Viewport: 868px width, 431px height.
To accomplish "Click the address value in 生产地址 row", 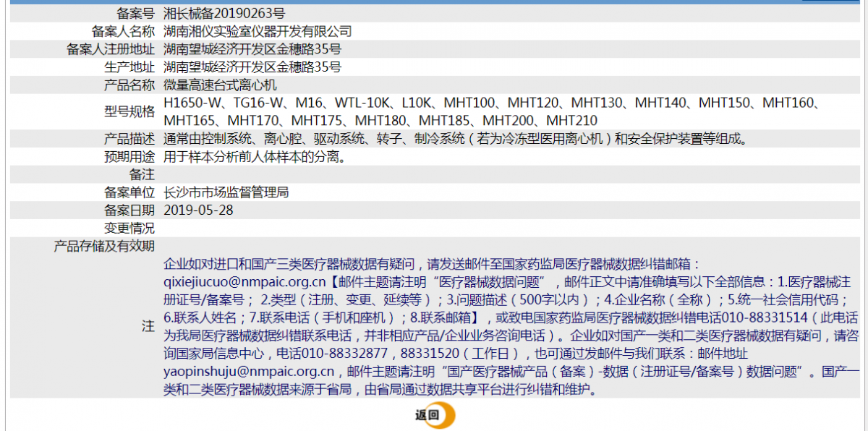I will 252,67.
